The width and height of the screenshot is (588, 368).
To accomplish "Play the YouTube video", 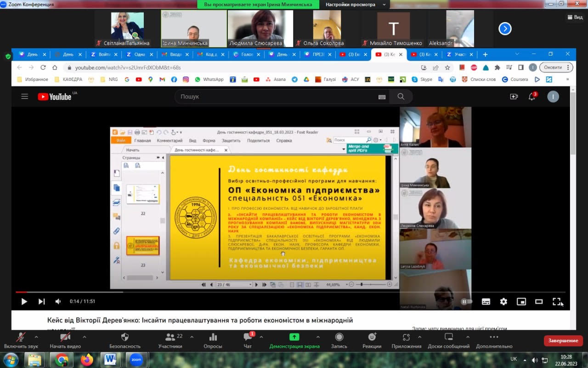I will tap(24, 301).
